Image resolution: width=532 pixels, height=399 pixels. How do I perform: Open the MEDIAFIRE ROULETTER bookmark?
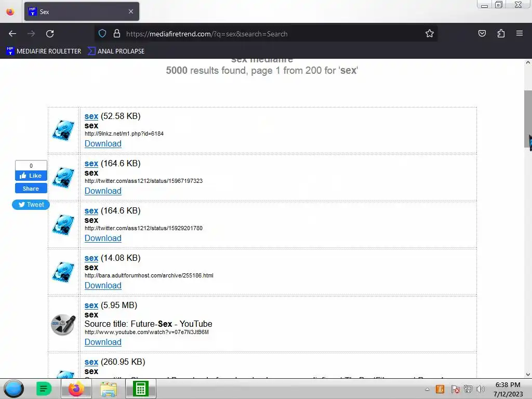(44, 51)
